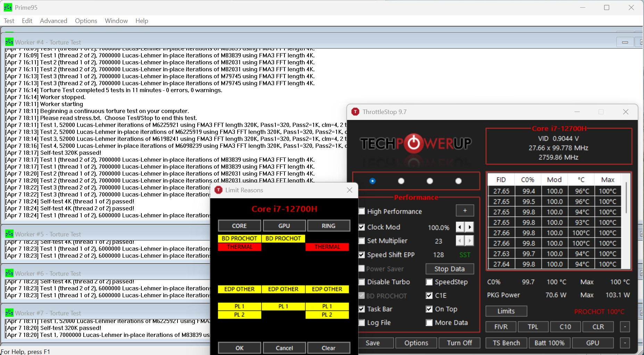644x355 pixels.
Task: Click the plus button beside High Performance
Action: tap(465, 211)
